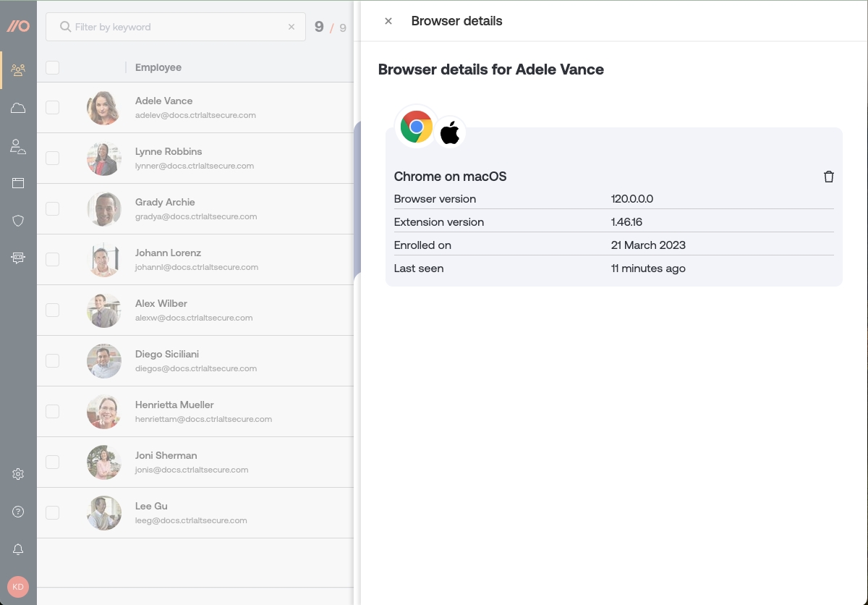868x605 pixels.
Task: Click the Apple macOS platform icon
Action: [x=449, y=132]
